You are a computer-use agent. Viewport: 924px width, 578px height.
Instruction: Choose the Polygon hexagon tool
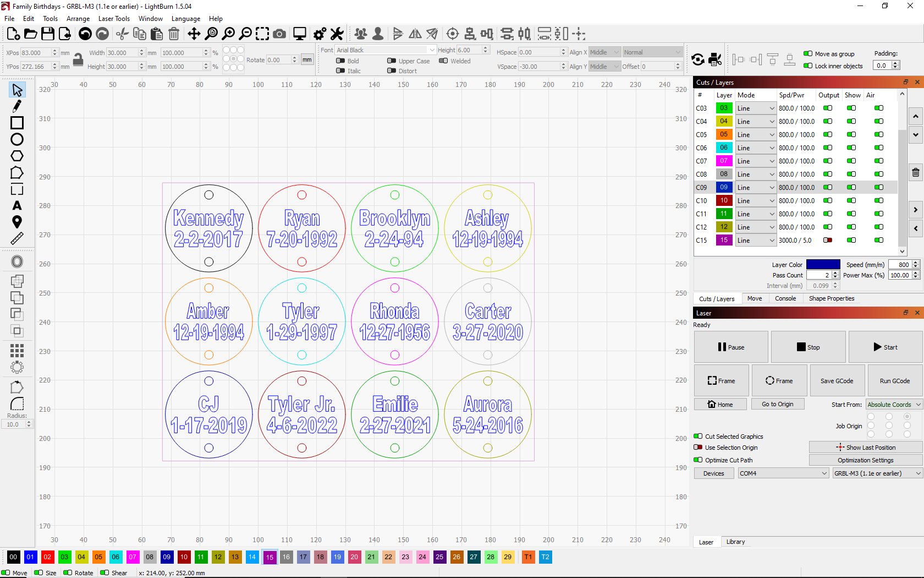click(17, 156)
